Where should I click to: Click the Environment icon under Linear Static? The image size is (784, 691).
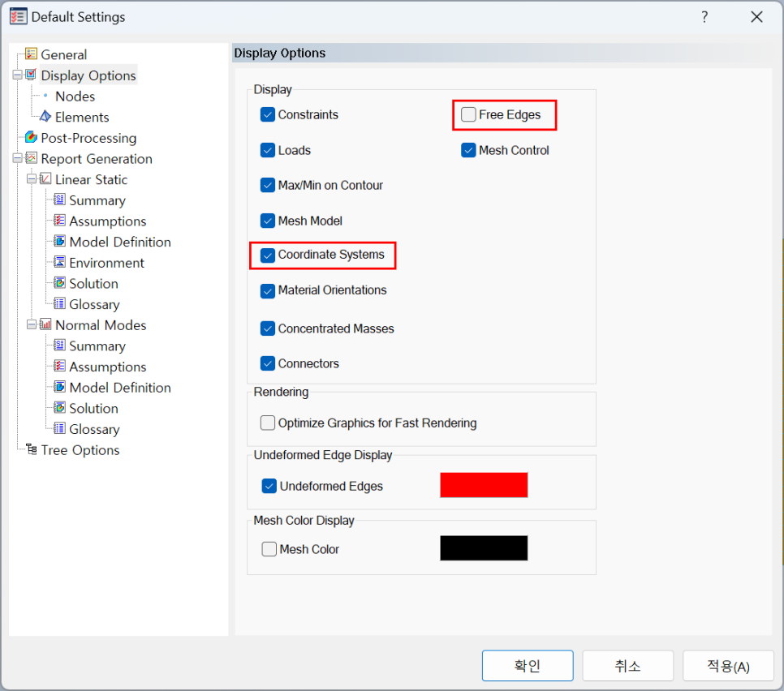[59, 263]
